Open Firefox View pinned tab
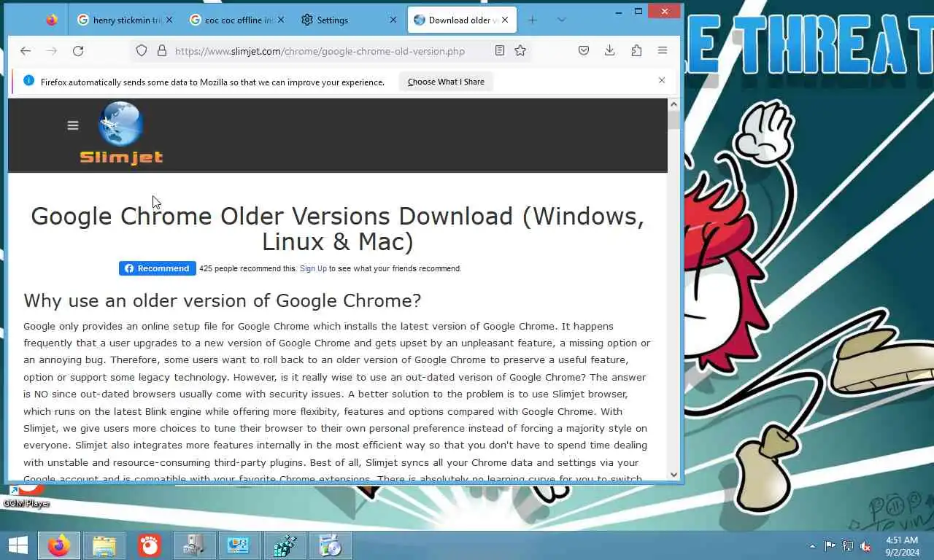 (52, 20)
